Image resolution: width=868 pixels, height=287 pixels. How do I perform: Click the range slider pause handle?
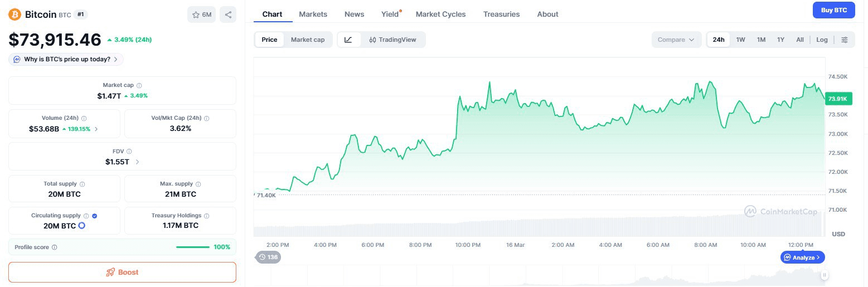pos(824,275)
